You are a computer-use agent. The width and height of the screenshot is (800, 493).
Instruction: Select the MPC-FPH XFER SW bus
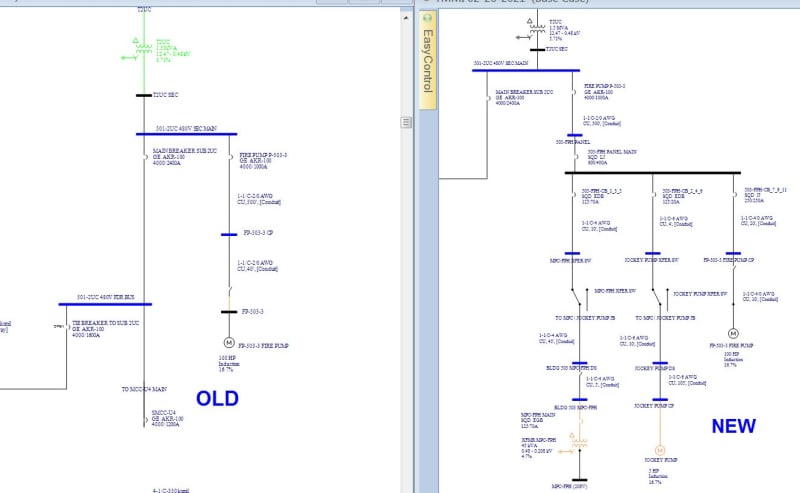tap(572, 253)
